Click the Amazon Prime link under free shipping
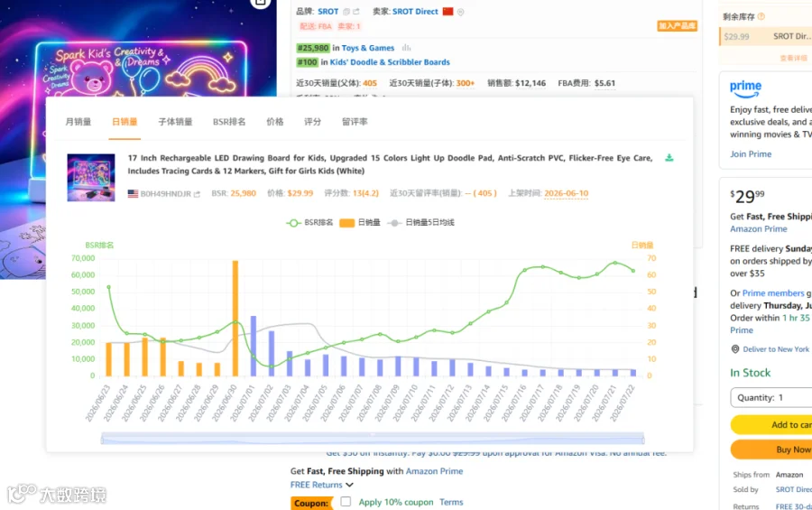The image size is (812, 510). pyautogui.click(x=435, y=471)
